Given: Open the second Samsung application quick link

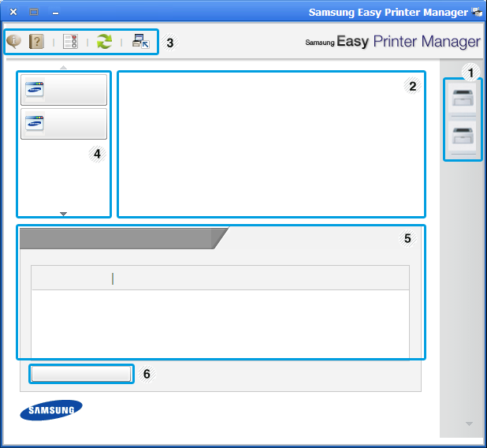Looking at the screenshot, I should (x=63, y=124).
